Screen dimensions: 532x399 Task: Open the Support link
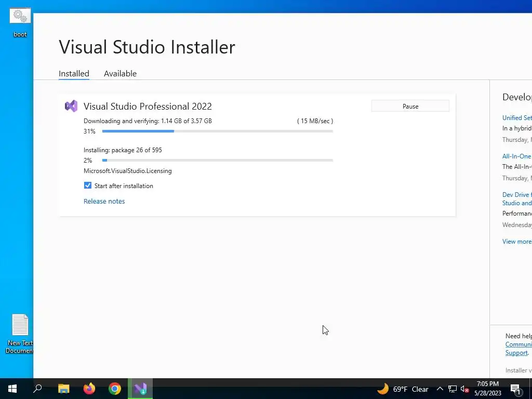(x=516, y=353)
